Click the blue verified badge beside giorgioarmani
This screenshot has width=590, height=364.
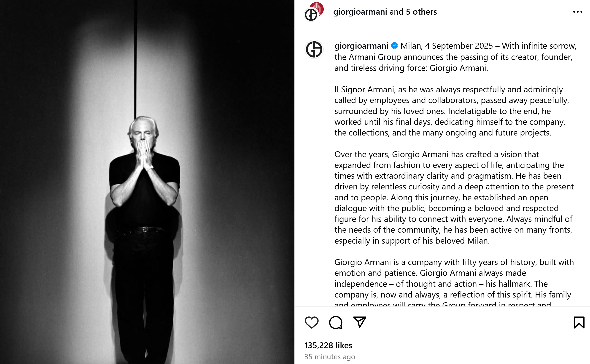(394, 45)
